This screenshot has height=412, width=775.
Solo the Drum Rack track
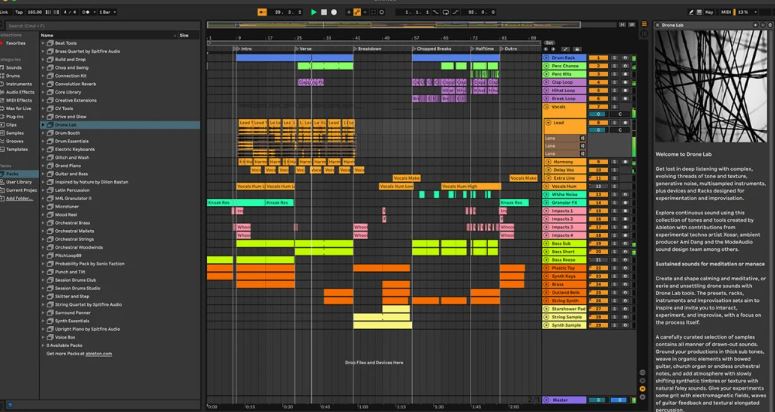click(x=615, y=58)
